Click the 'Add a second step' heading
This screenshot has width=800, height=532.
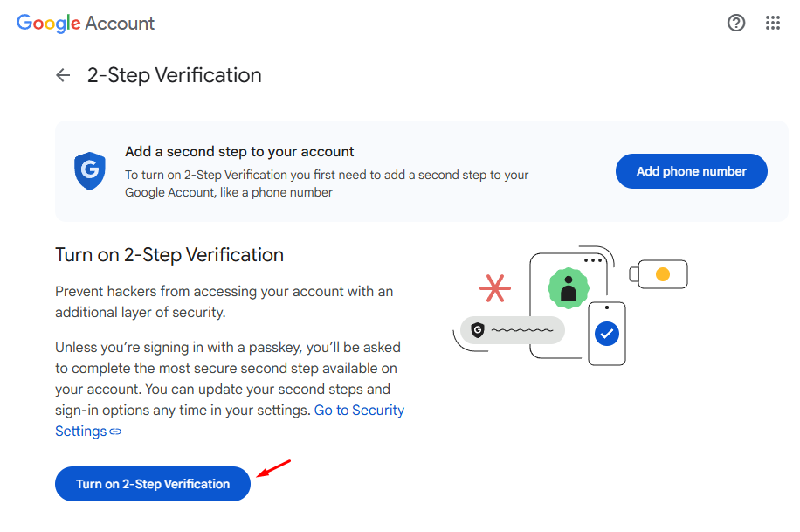[239, 152]
